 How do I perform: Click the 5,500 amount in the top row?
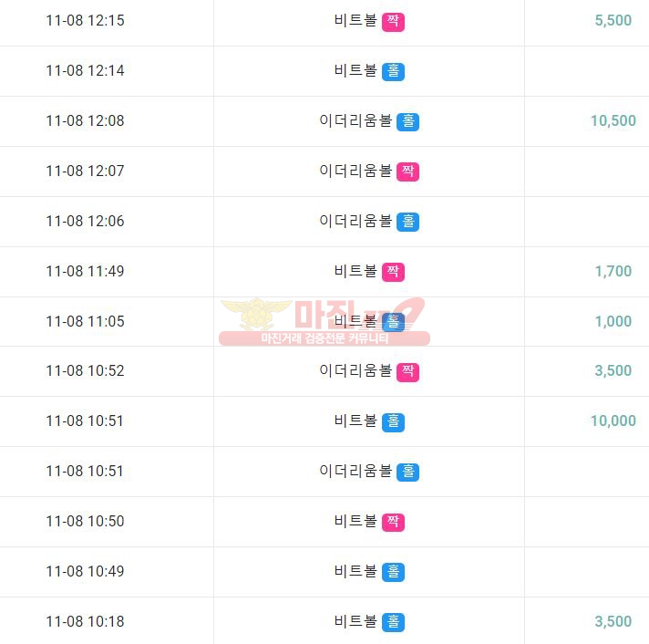point(613,20)
